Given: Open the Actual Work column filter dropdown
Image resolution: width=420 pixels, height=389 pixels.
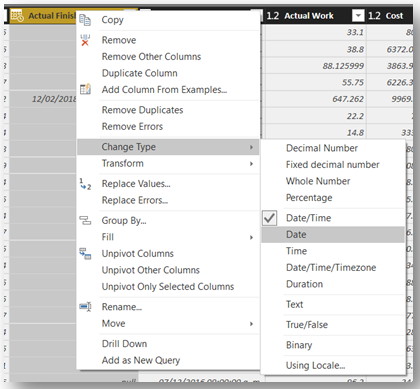Looking at the screenshot, I should [x=358, y=16].
